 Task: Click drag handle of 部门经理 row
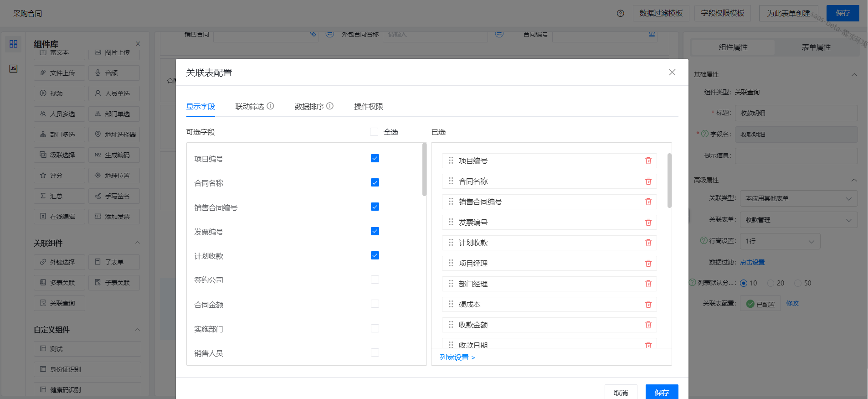coord(451,284)
